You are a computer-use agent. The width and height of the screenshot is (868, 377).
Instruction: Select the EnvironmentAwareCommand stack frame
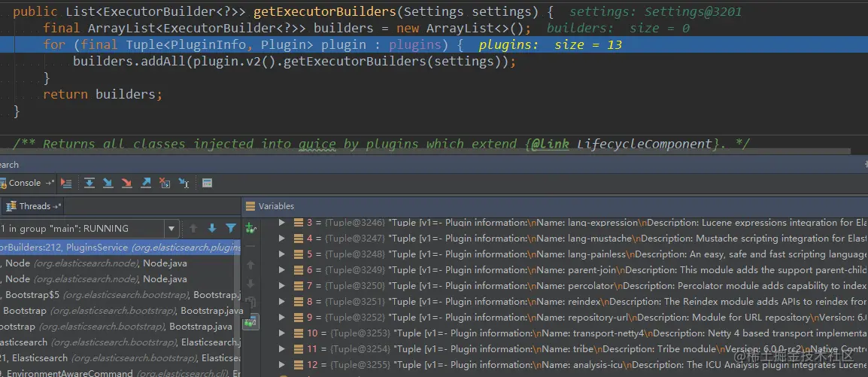120,373
